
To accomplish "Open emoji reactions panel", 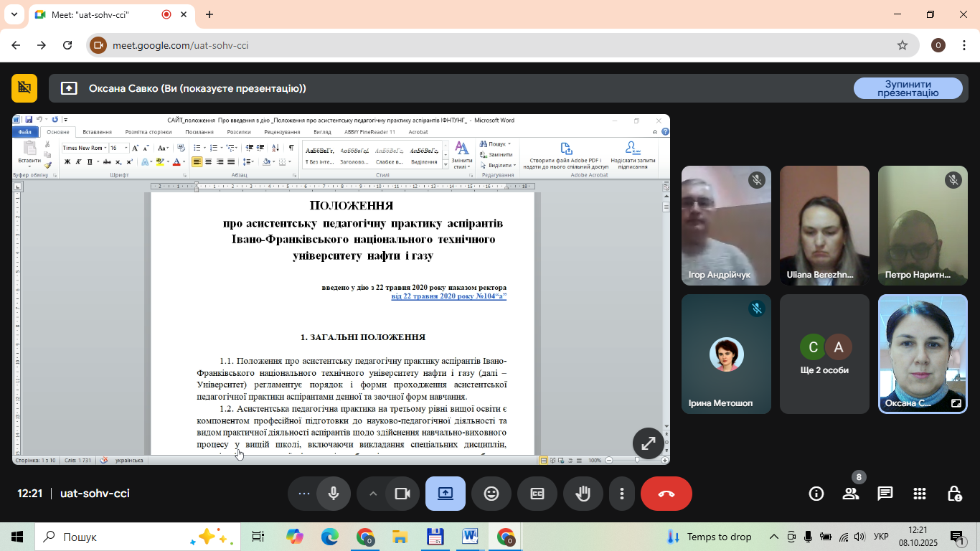I will coord(491,494).
